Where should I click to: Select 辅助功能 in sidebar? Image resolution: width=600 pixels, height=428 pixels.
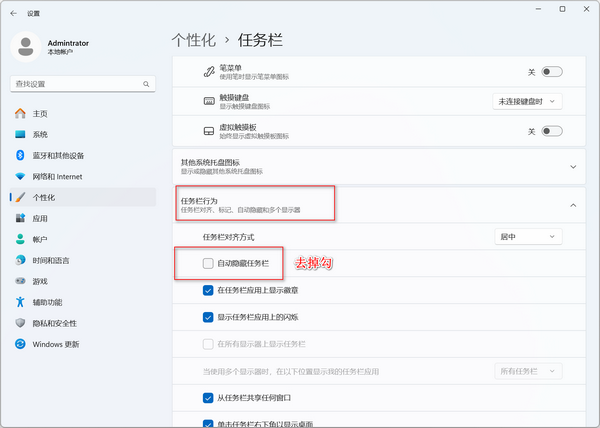[83, 302]
